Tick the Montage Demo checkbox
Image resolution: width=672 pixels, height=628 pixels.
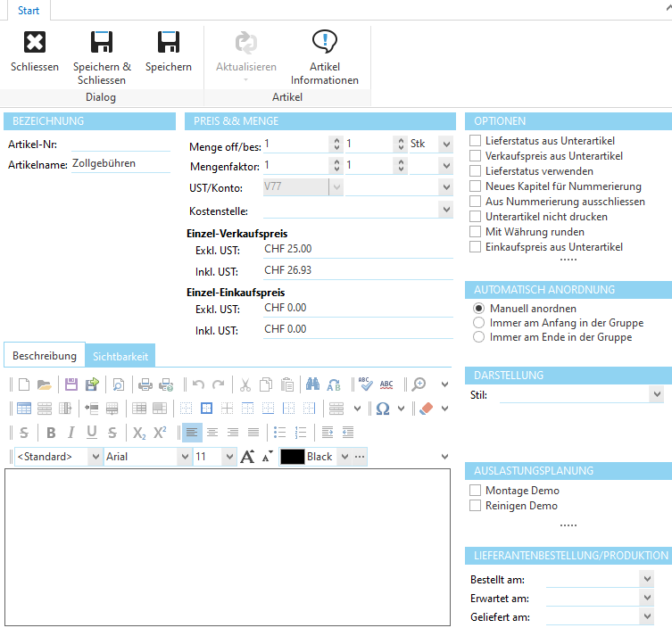(x=476, y=491)
